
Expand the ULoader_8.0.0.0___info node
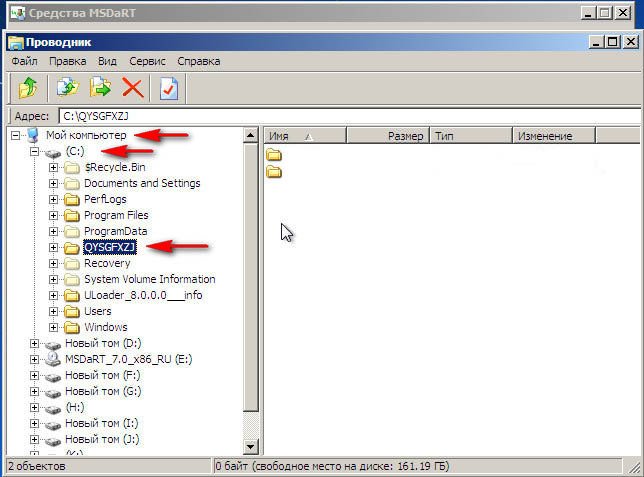(53, 296)
